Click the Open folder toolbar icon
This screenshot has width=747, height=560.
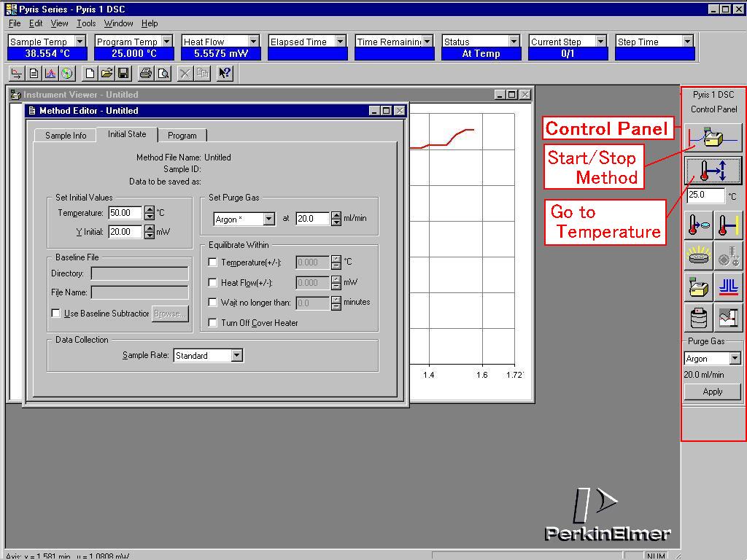(107, 74)
